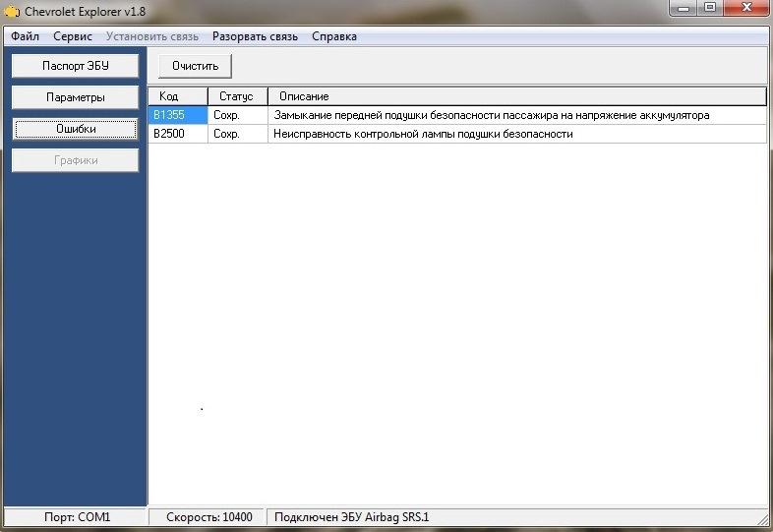Click the Неисправность контрольной лампы description
The image size is (773, 532).
tap(517, 134)
